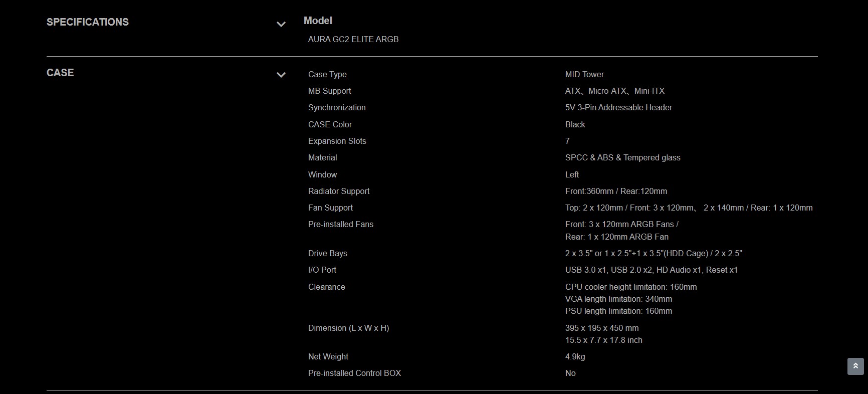Click the Drive Bays label
The image size is (868, 394).
point(328,253)
